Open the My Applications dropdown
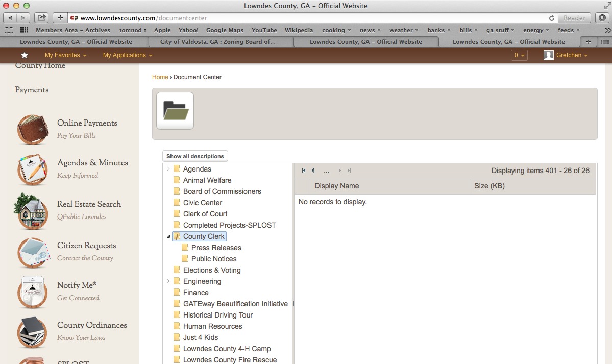 128,55
